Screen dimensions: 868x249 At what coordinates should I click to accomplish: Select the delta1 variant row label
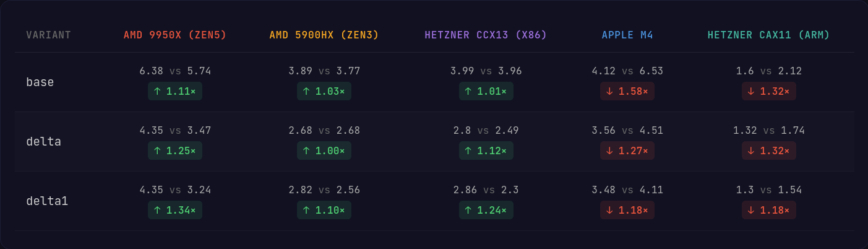[46, 201]
